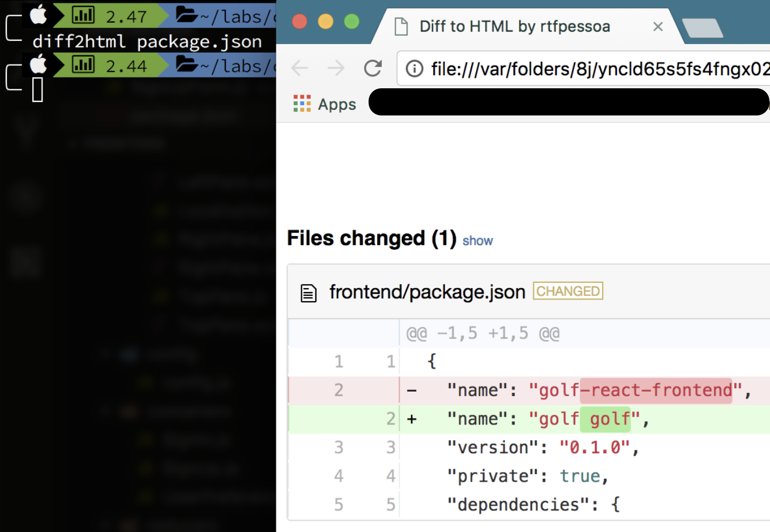This screenshot has height=532, width=770.
Task: Click the bar chart icon beside 2.47
Action: (x=83, y=15)
